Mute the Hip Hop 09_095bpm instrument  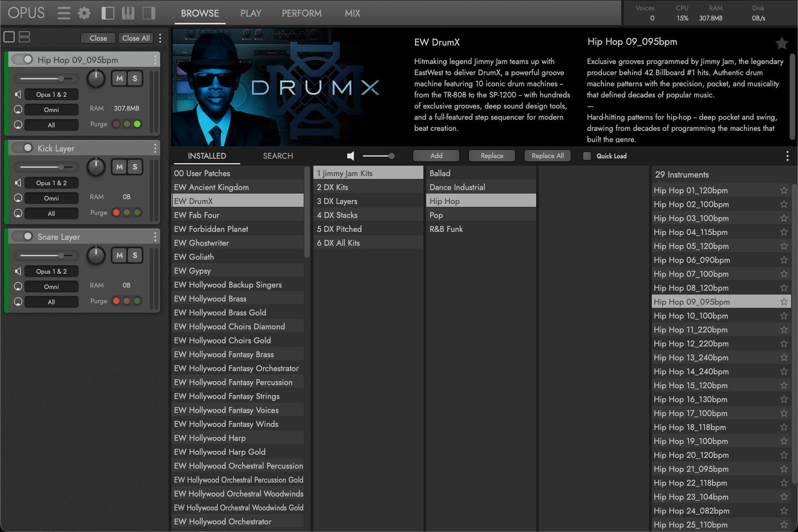point(120,78)
